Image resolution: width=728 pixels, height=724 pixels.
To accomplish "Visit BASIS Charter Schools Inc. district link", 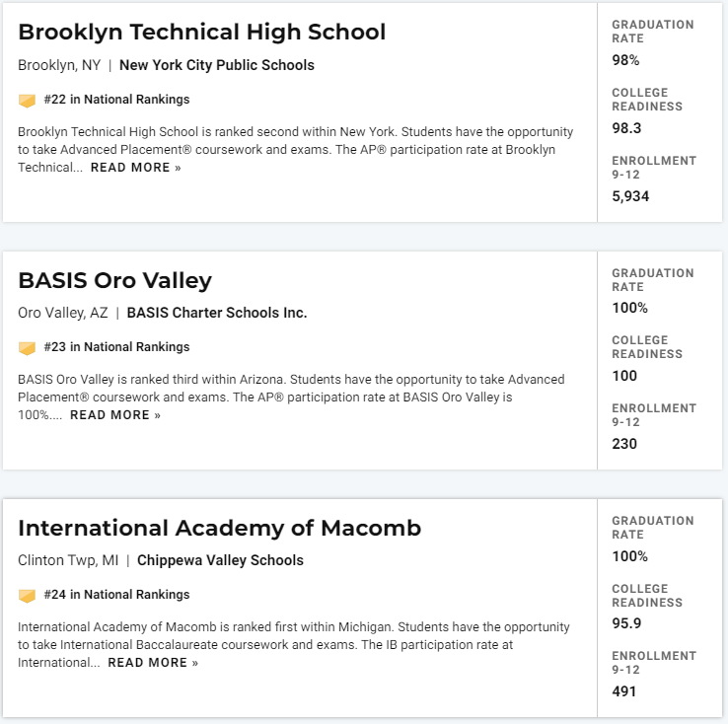I will (x=217, y=313).
